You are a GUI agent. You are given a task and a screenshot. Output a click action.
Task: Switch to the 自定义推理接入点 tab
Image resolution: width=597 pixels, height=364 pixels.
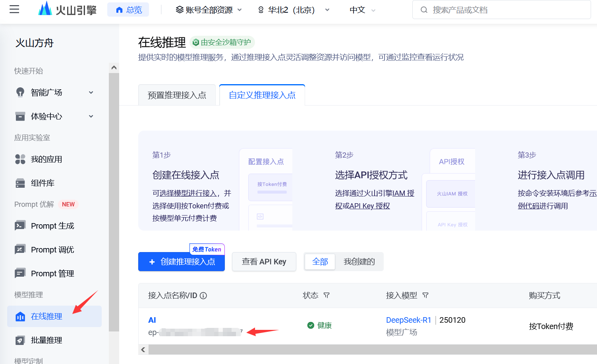(x=262, y=95)
